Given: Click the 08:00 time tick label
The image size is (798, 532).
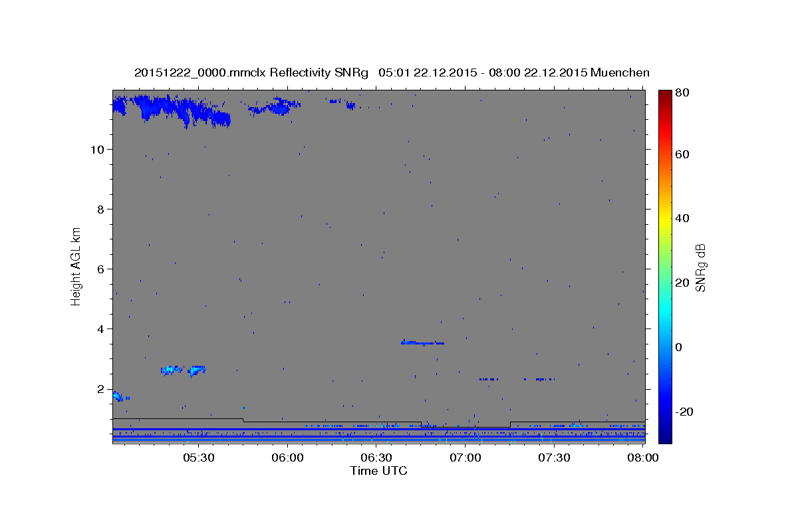Looking at the screenshot, I should pos(643,458).
